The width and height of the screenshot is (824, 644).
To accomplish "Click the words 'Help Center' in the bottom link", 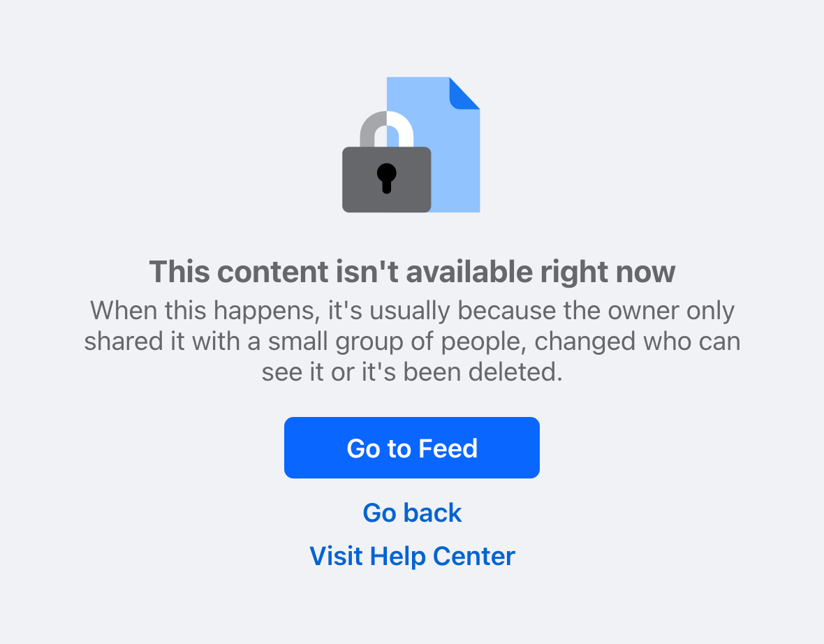I will pyautogui.click(x=443, y=556).
